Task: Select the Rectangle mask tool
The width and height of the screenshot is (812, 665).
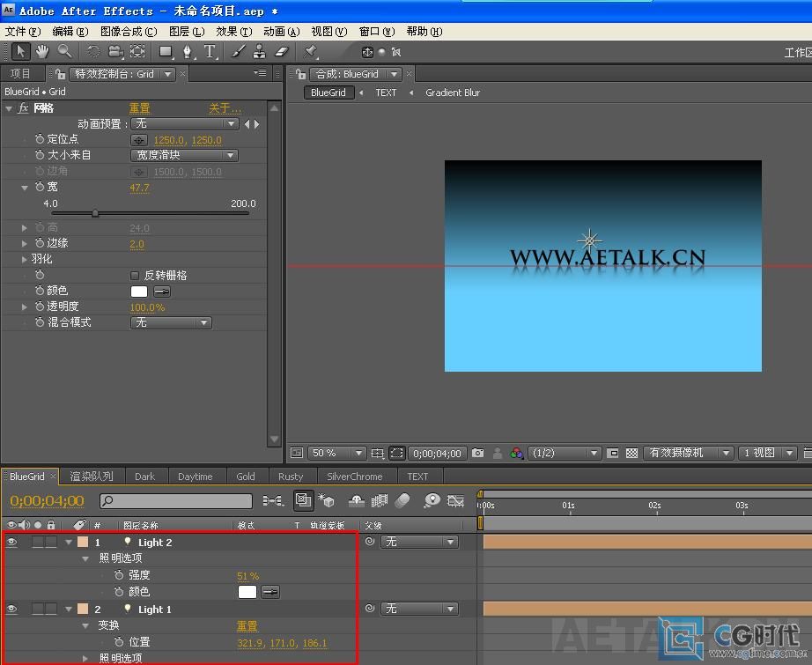Action: tap(166, 51)
